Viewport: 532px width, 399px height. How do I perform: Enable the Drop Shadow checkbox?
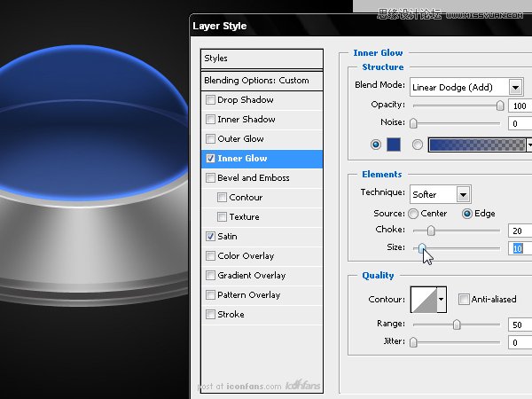click(210, 100)
